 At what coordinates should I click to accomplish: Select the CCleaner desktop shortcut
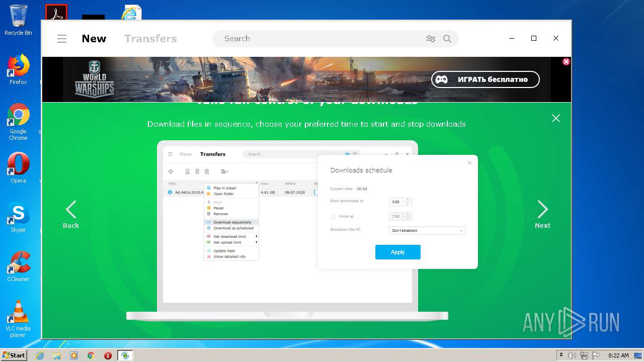click(x=18, y=266)
